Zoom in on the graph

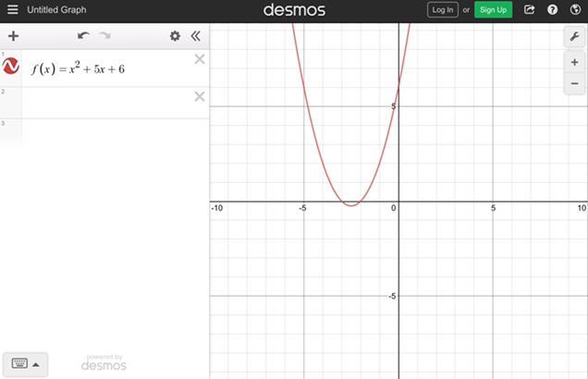point(574,62)
